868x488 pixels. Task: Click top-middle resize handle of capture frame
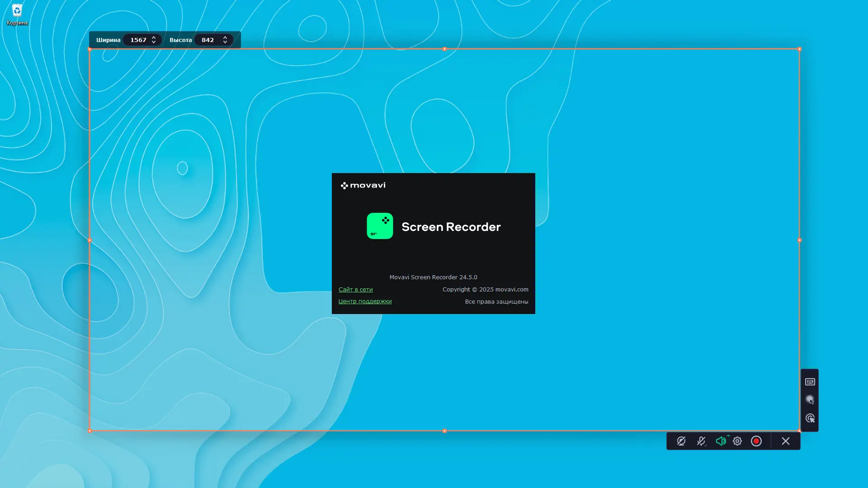coord(444,49)
